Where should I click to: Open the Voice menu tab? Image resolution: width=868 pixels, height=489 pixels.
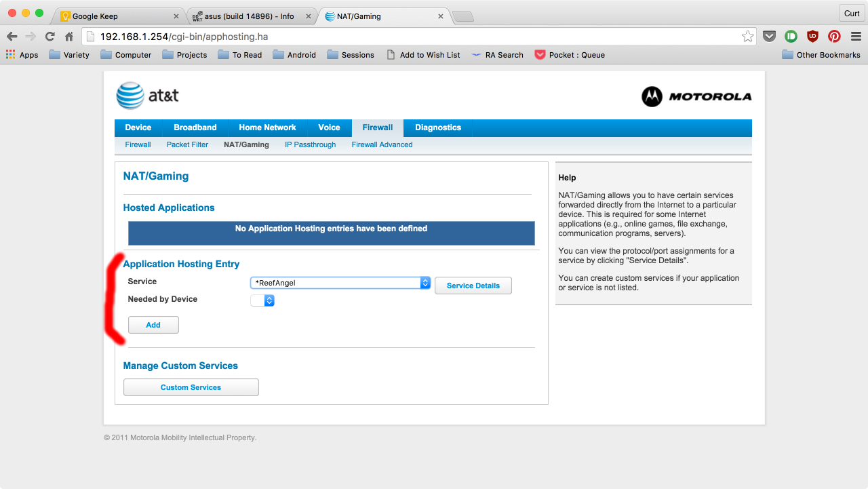(x=329, y=128)
